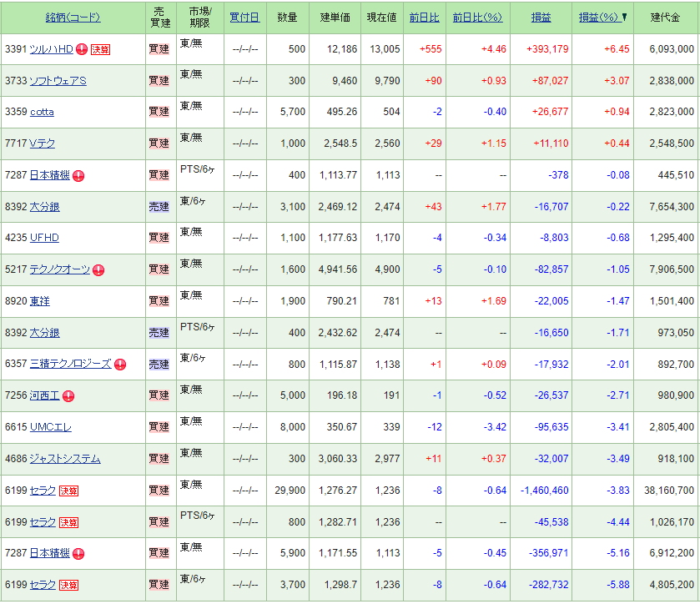Open the テクノクオーツ stock link

pyautogui.click(x=60, y=269)
